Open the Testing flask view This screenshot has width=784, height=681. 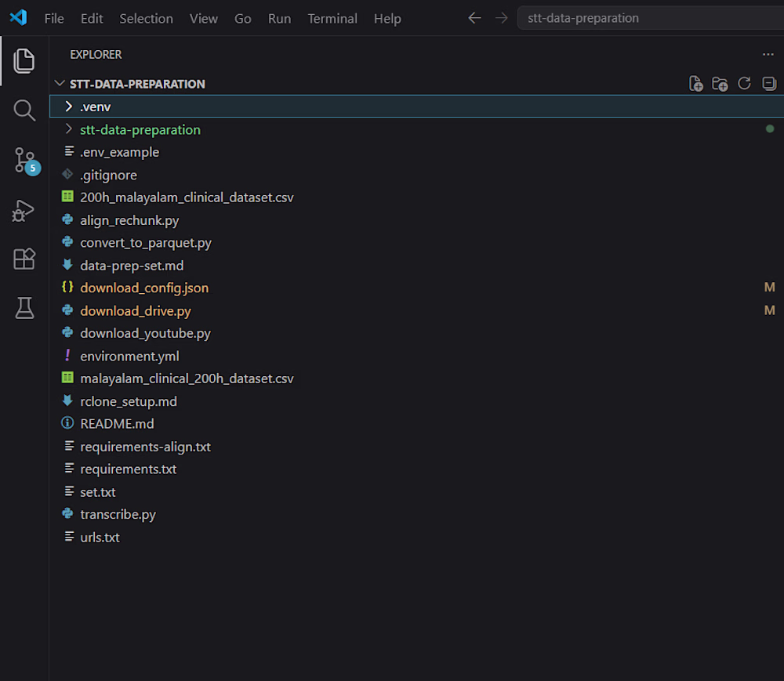point(24,308)
